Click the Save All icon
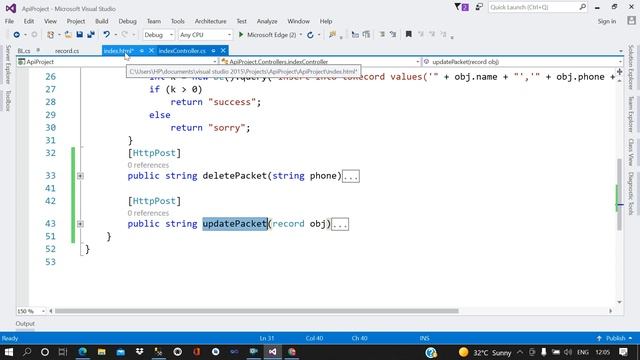The width and height of the screenshot is (640, 360). pos(91,35)
